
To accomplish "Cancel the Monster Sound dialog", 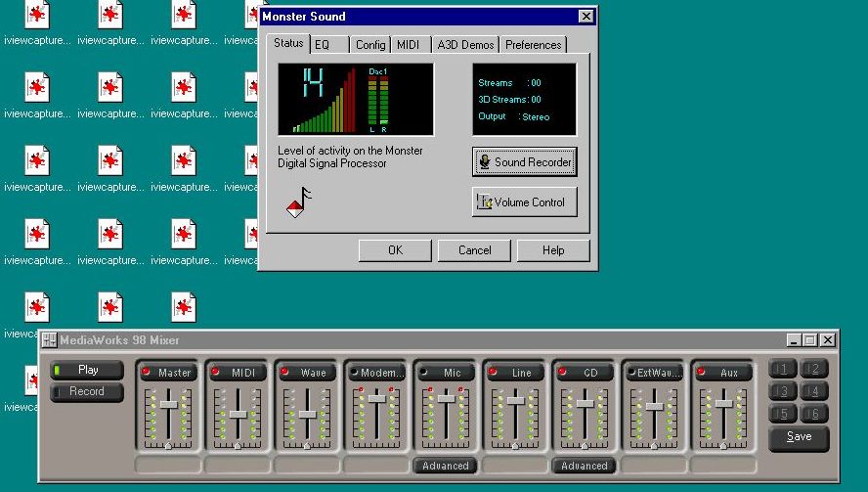I will click(x=474, y=250).
